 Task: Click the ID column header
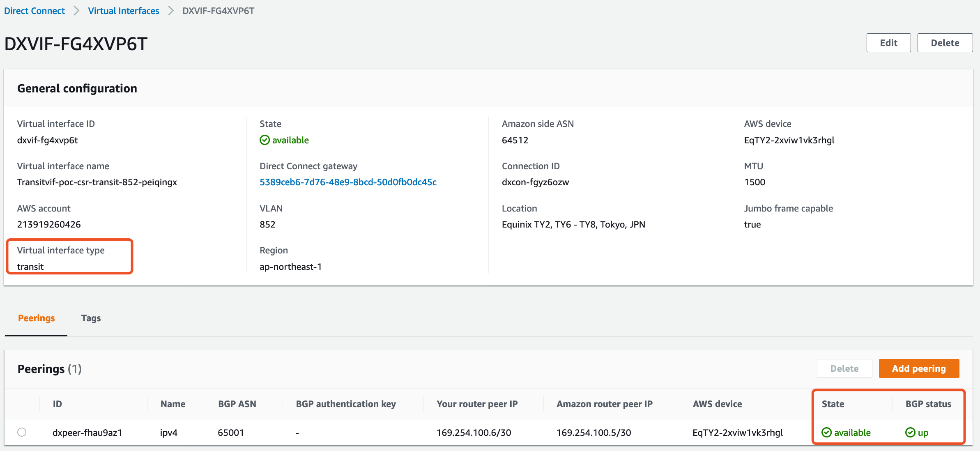point(58,404)
